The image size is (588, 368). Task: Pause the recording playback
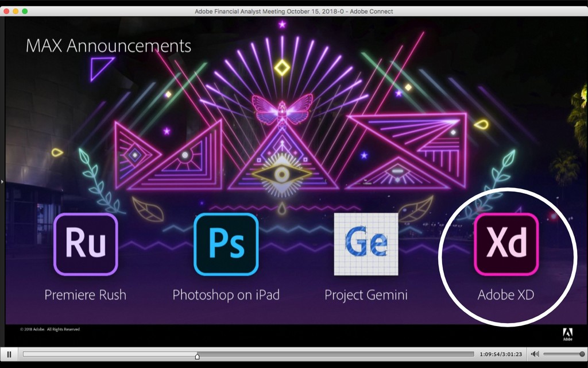(9, 354)
